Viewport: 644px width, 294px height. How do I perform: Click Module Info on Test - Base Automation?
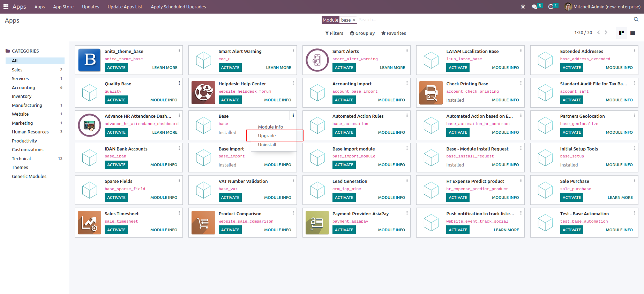tap(619, 230)
